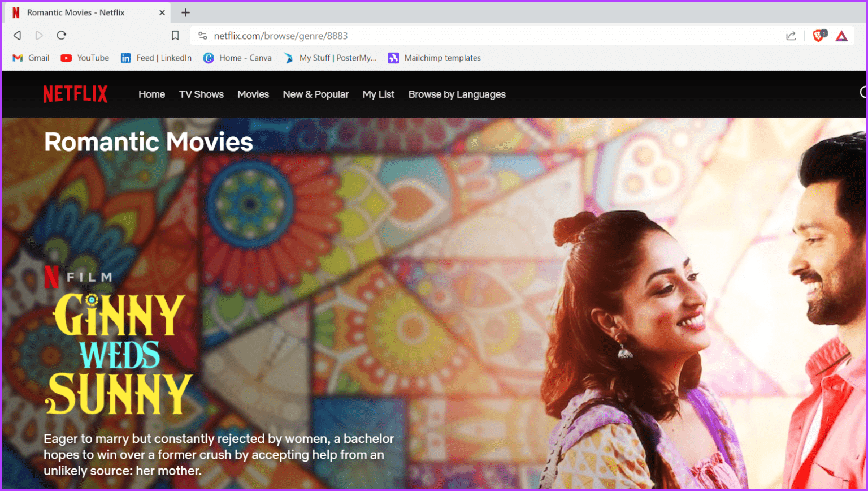Click the share page icon
The image size is (868, 491).
(791, 36)
